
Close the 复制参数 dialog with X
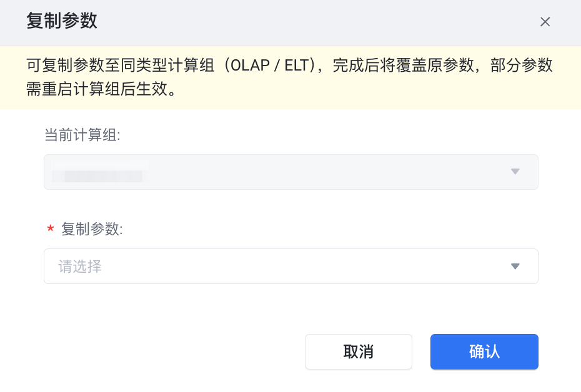pyautogui.click(x=545, y=22)
